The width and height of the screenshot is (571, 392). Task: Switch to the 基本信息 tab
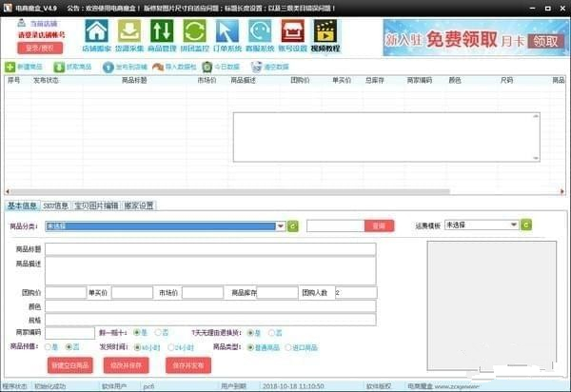point(22,206)
